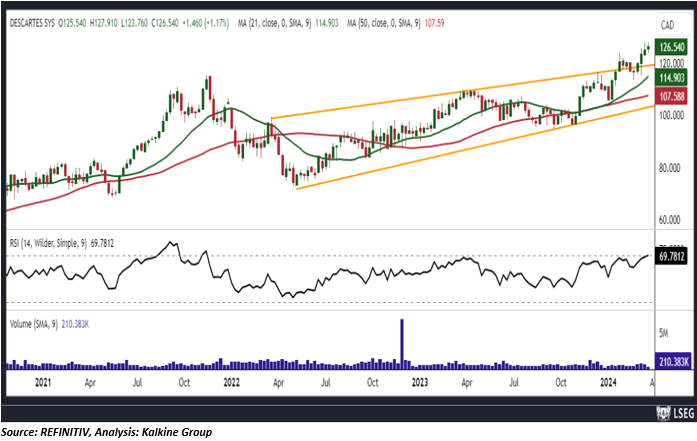Image resolution: width=697 pixels, height=441 pixels.
Task: Click the CAD currency label
Action: 667,25
